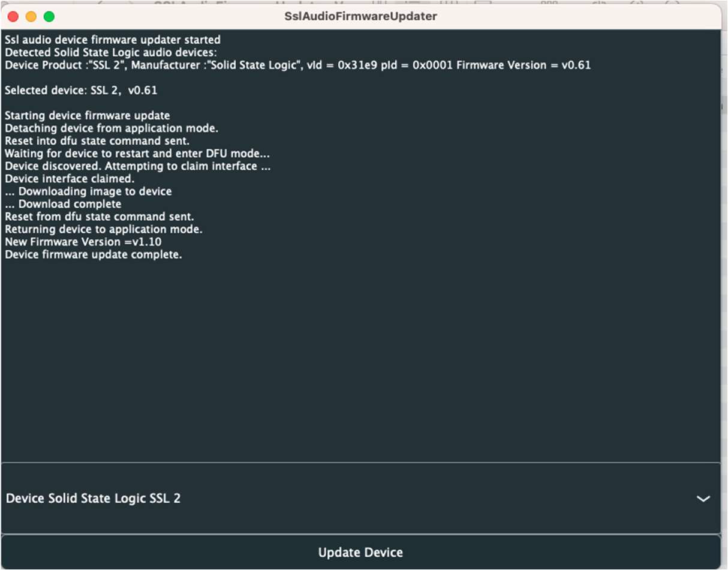Close the SslAudioFirmwareUpdater window
This screenshot has height=570, width=728.
tap(13, 16)
